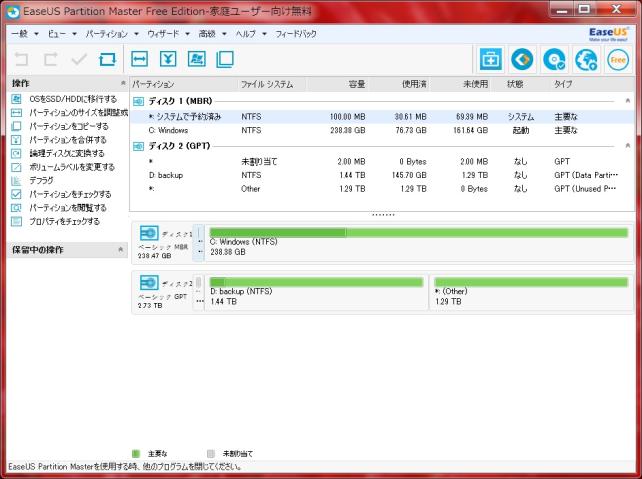Open the 一般 menu
642x479 pixels.
[x=20, y=34]
